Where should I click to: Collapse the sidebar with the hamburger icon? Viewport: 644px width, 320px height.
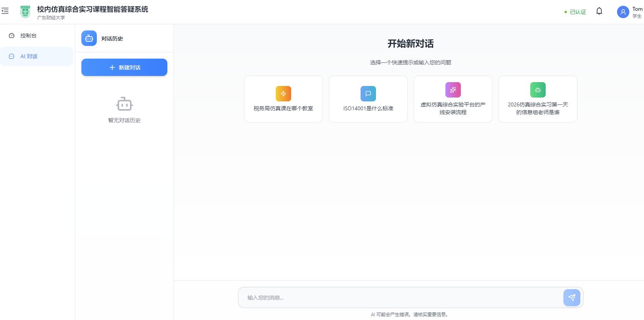5,11
